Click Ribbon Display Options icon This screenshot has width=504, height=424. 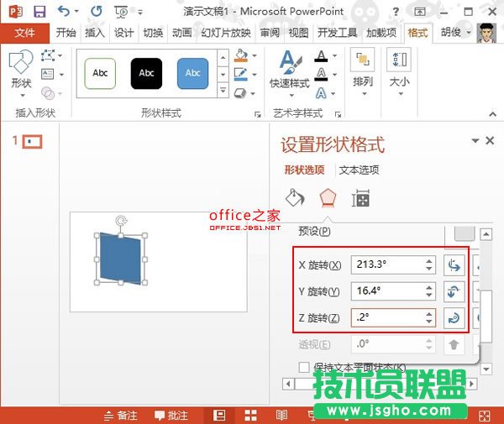pos(420,13)
